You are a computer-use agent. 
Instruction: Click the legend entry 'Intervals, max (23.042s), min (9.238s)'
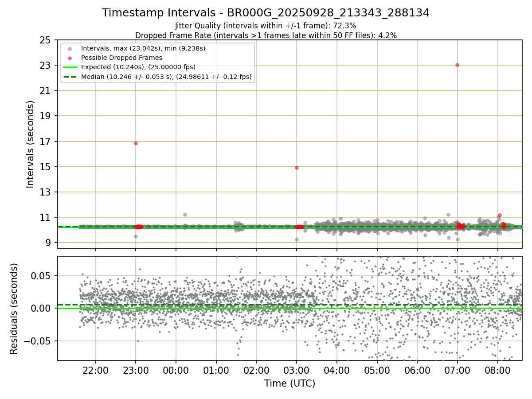click(x=143, y=48)
